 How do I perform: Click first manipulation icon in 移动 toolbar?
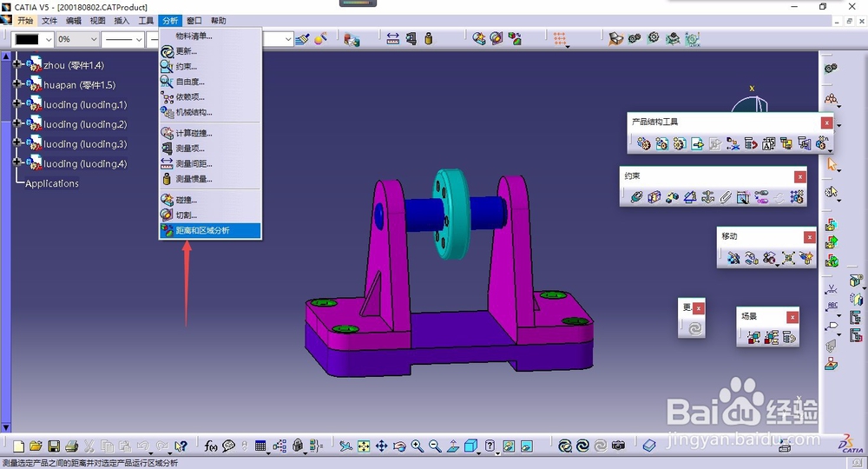(734, 257)
